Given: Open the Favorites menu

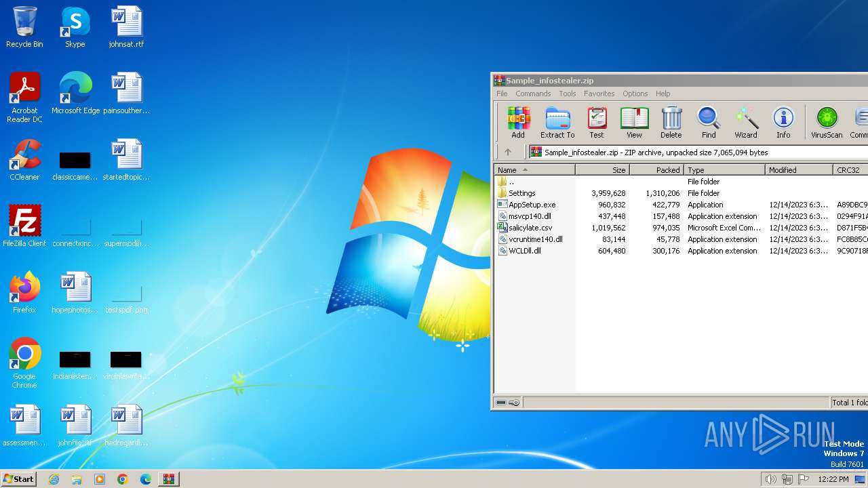Looking at the screenshot, I should [x=599, y=94].
